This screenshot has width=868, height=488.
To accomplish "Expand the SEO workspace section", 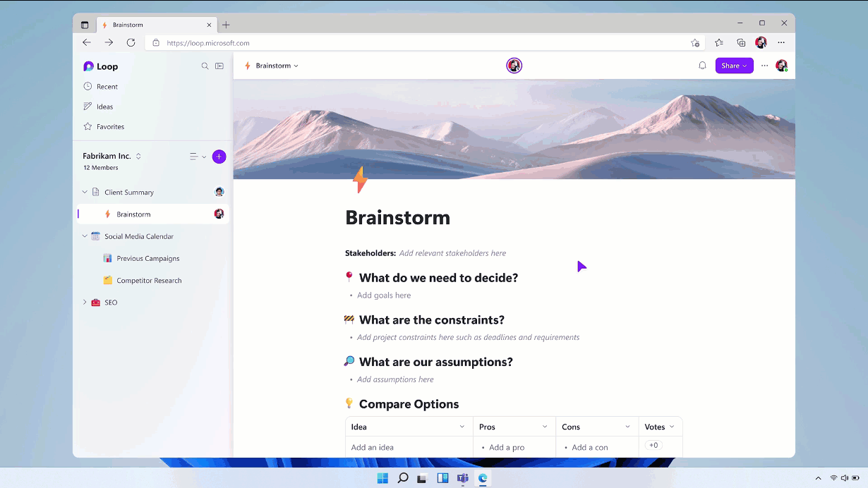I will pos(85,302).
